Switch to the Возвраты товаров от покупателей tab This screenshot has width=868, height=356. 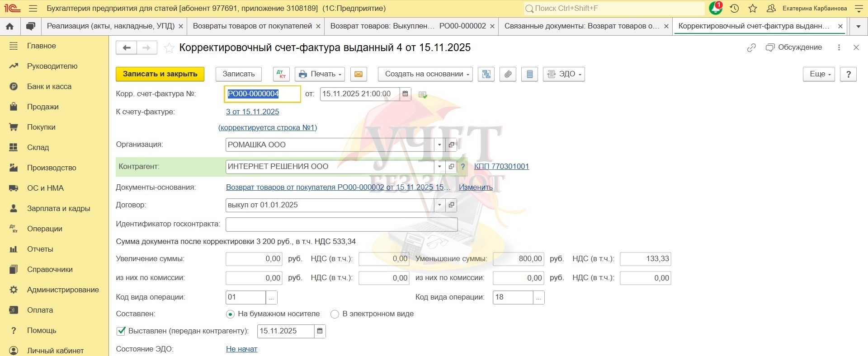pyautogui.click(x=252, y=26)
